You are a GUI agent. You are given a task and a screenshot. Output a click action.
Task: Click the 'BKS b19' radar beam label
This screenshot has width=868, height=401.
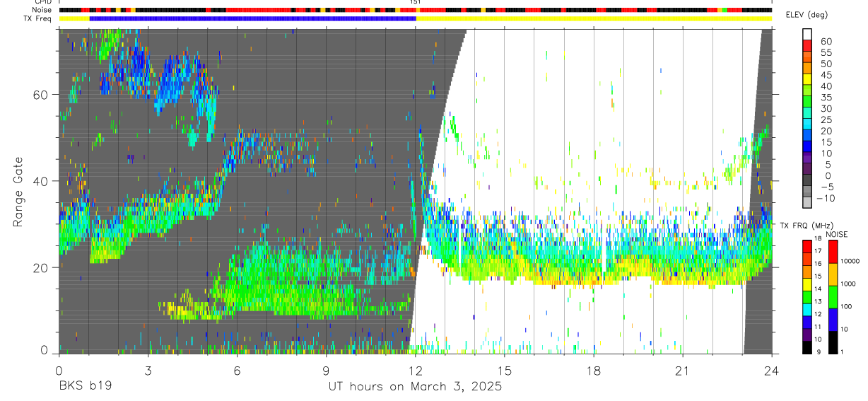coord(85,387)
